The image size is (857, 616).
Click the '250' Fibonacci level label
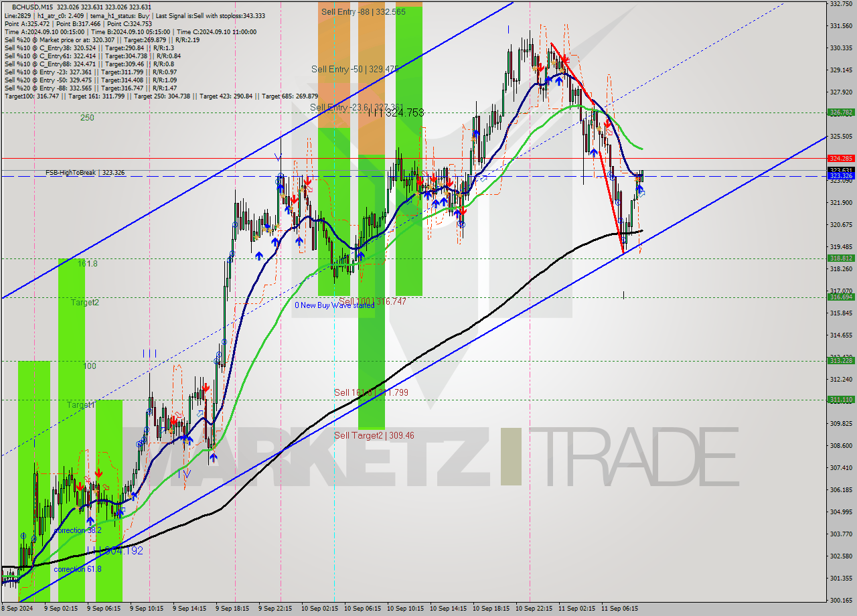[x=87, y=118]
